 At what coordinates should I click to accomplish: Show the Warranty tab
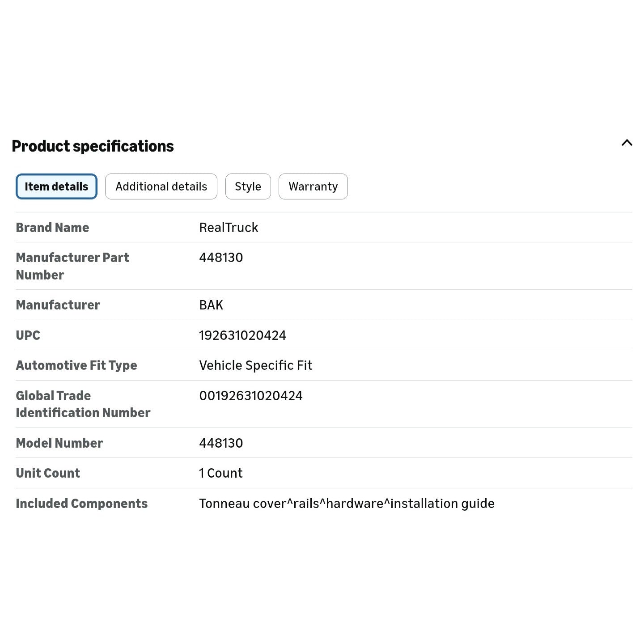pos(313,186)
